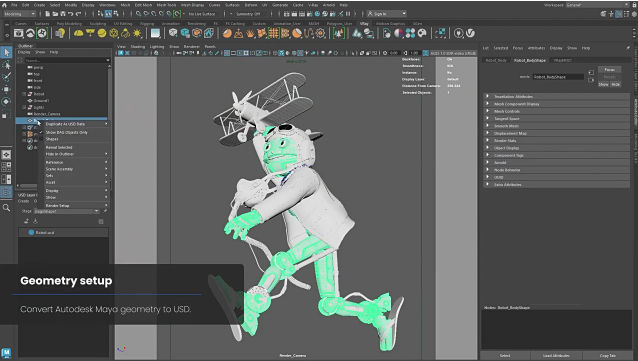
Task: Click the Symmetry Off selector
Action: pos(248,14)
